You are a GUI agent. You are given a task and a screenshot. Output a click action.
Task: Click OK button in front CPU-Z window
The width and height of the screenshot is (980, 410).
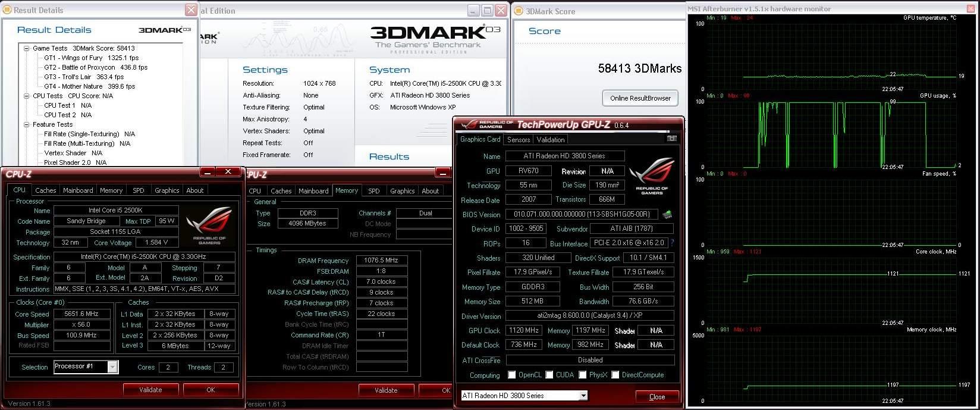click(x=211, y=390)
